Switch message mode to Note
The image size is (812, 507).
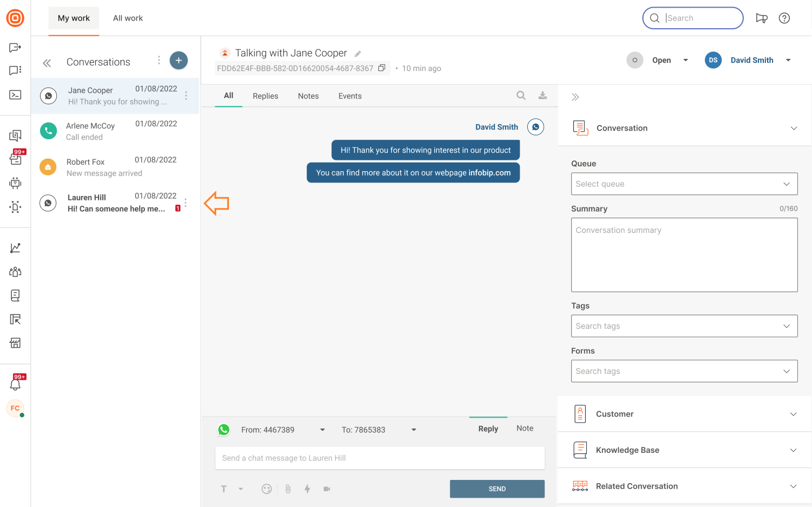[x=525, y=428]
